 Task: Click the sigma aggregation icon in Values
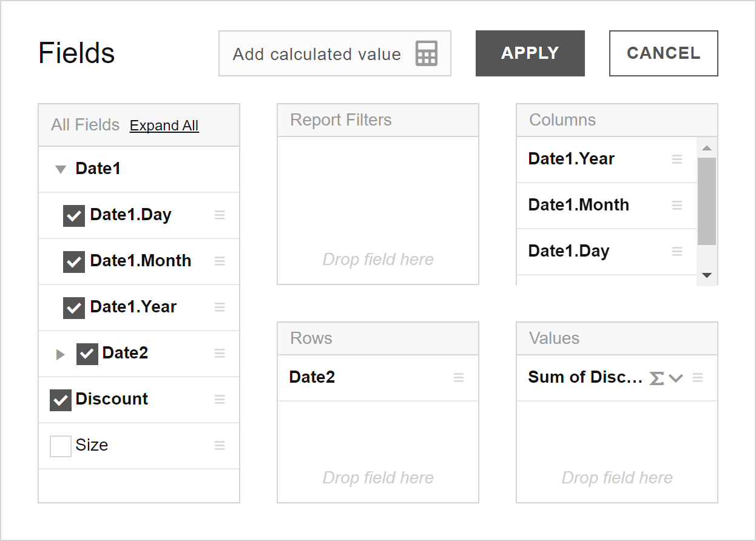tap(656, 378)
